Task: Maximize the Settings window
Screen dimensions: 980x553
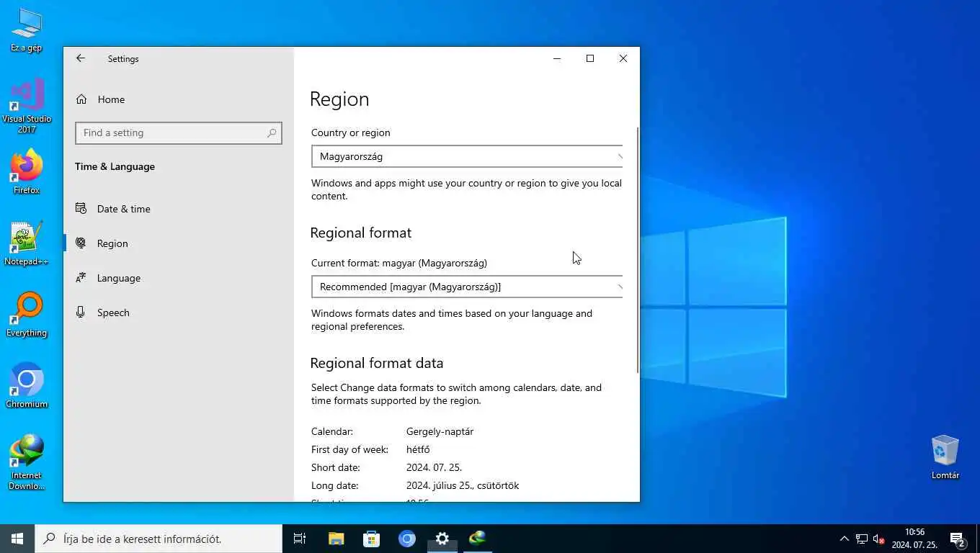Action: pyautogui.click(x=590, y=58)
